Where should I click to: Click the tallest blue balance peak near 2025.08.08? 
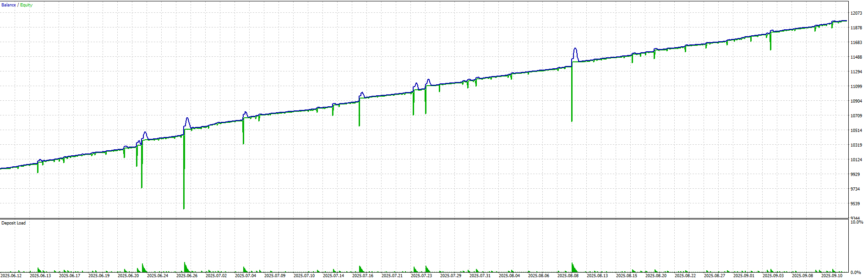pos(575,49)
